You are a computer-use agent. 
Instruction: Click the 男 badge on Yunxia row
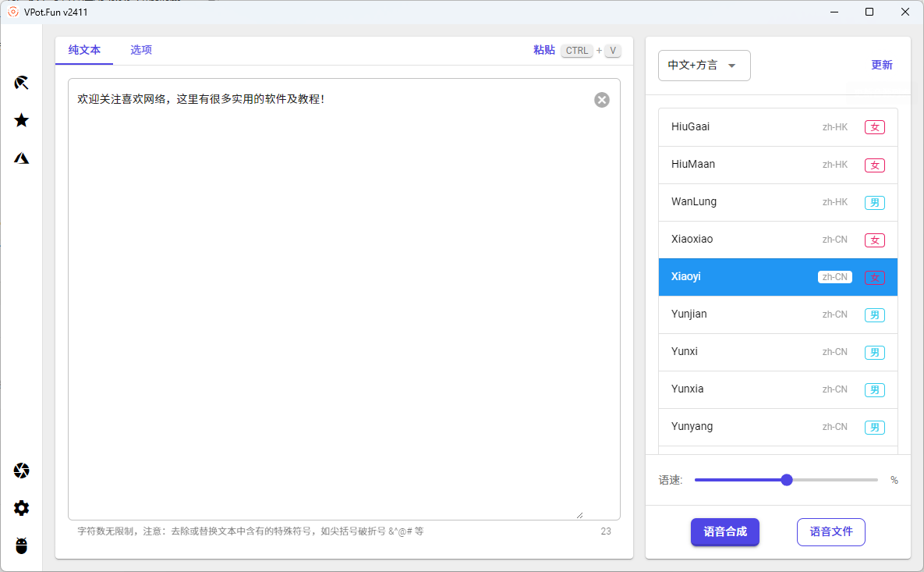tap(875, 389)
